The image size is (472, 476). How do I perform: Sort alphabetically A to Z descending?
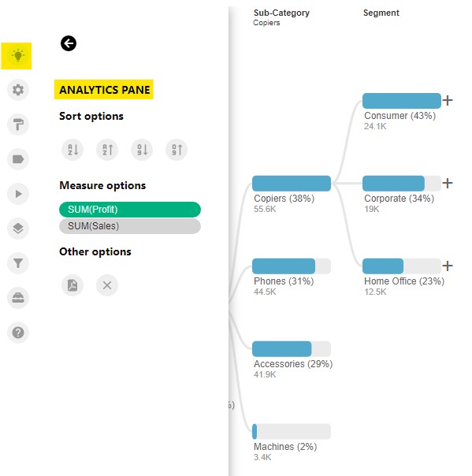[x=72, y=150]
